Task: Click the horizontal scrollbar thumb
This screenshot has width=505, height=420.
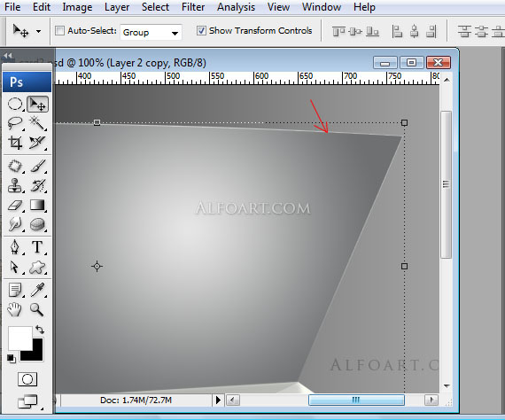Action: coord(356,400)
